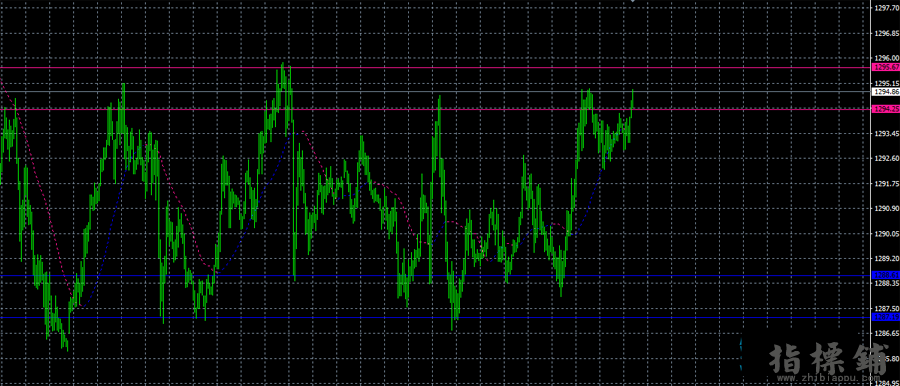Click the 1290.05 axis price label

click(887, 234)
